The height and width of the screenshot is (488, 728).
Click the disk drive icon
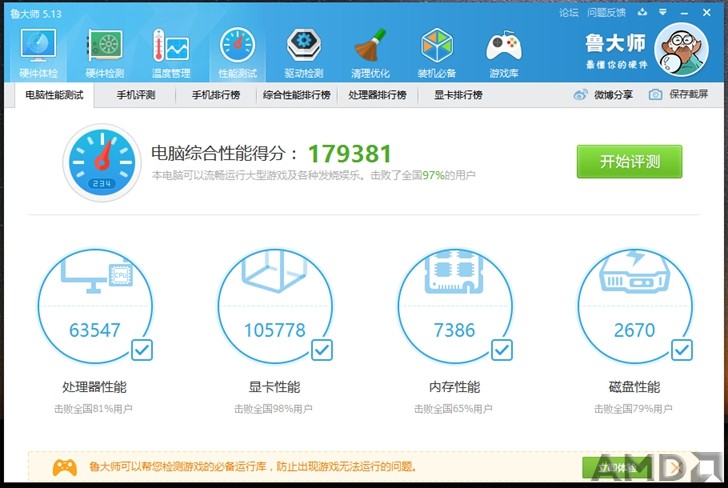point(635,273)
